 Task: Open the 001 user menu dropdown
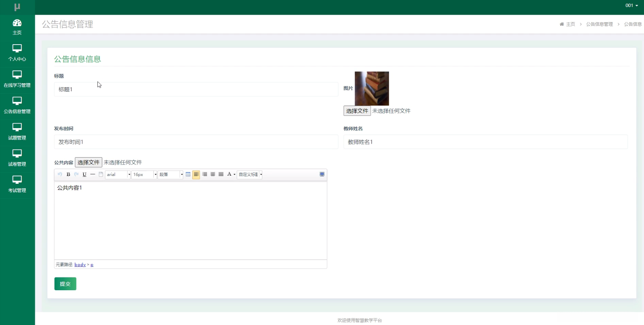point(632,5)
